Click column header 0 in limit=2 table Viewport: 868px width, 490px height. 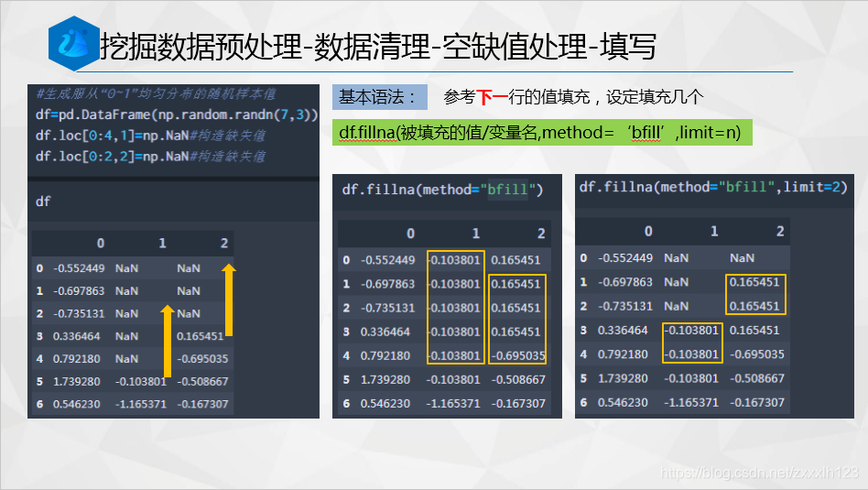[x=648, y=232]
